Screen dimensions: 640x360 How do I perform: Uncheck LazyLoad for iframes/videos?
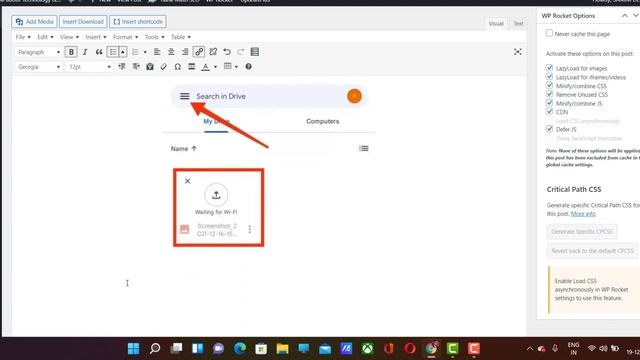click(x=549, y=77)
